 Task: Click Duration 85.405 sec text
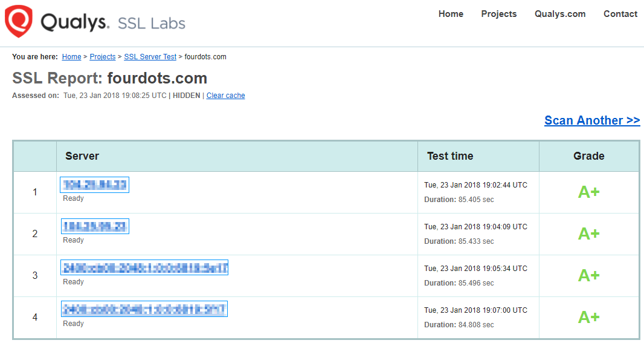459,200
